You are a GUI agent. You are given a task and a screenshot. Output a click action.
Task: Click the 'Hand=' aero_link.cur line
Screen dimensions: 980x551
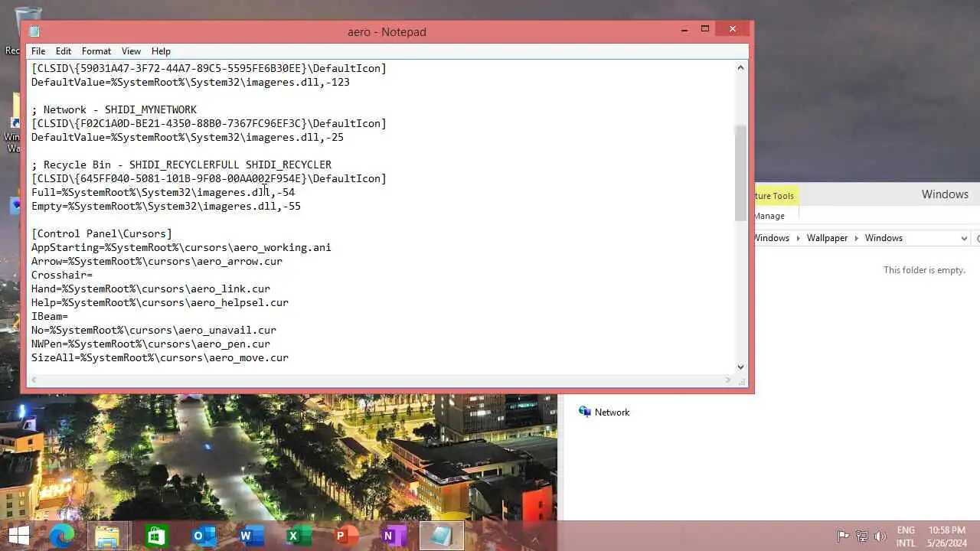[151, 289]
